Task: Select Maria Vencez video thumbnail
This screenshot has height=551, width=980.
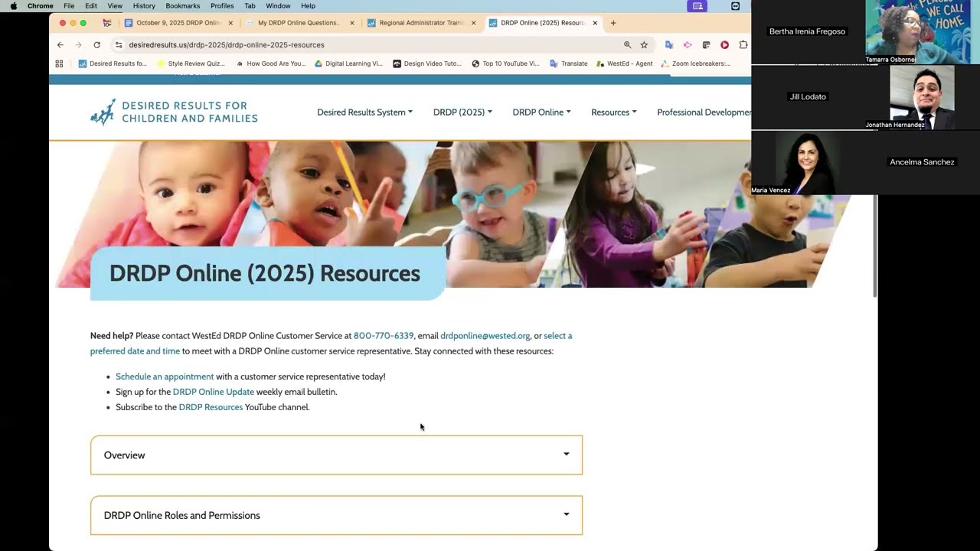Action: 808,162
